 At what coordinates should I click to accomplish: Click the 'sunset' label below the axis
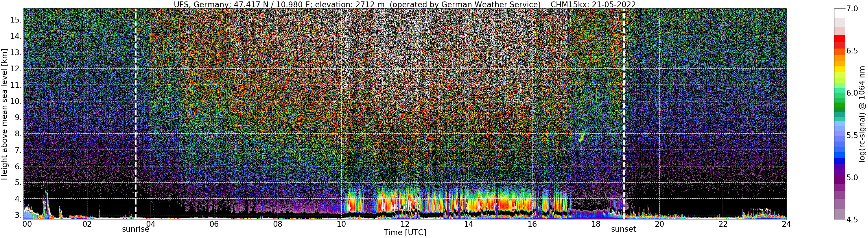pos(624,229)
